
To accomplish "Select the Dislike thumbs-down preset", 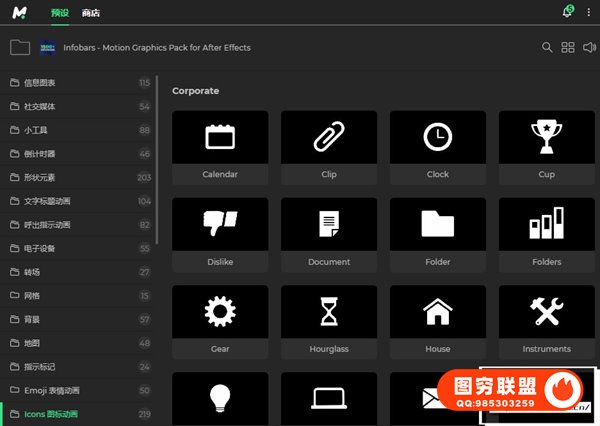I will coord(220,224).
